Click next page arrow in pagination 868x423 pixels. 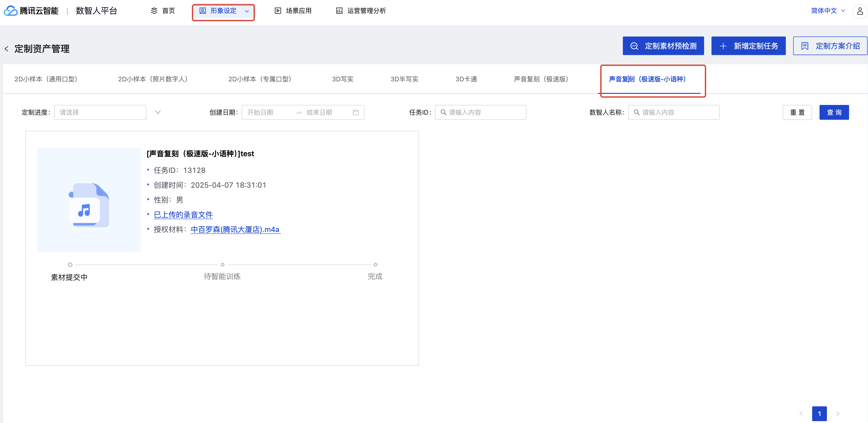point(838,414)
